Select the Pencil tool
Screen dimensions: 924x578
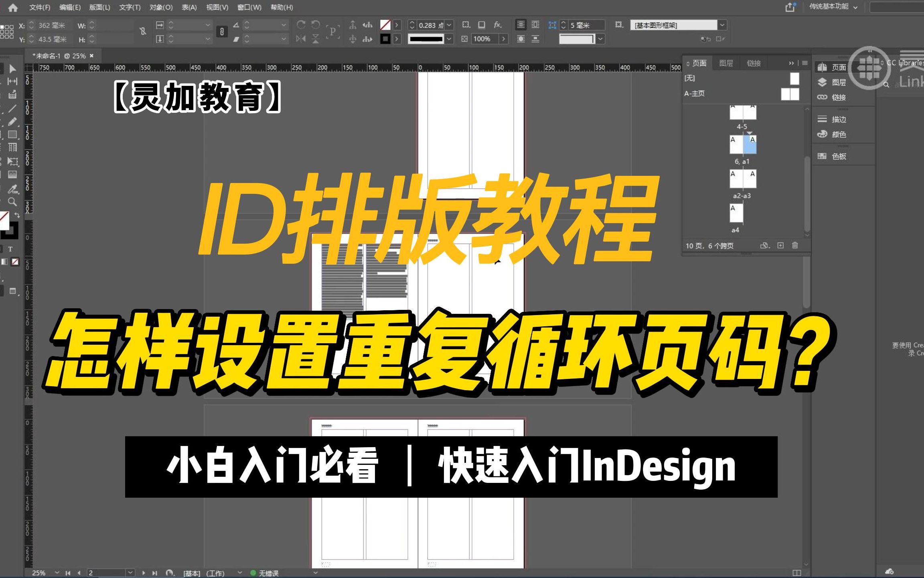coord(12,121)
